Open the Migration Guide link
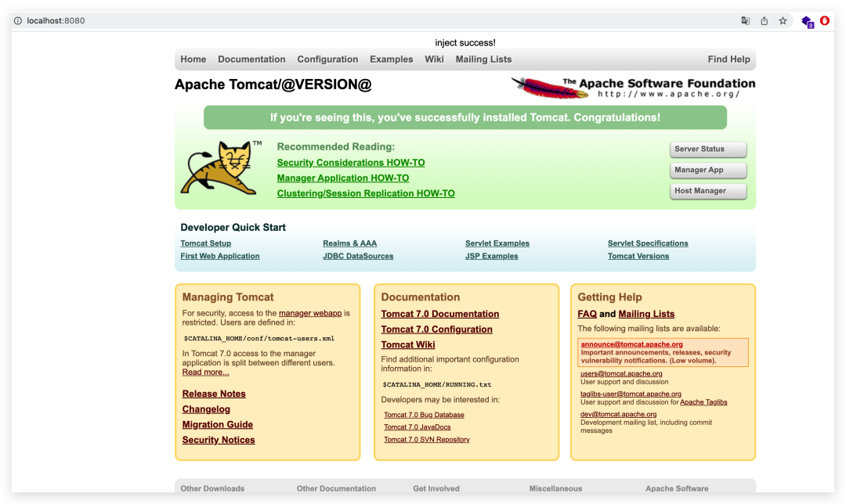 point(218,425)
